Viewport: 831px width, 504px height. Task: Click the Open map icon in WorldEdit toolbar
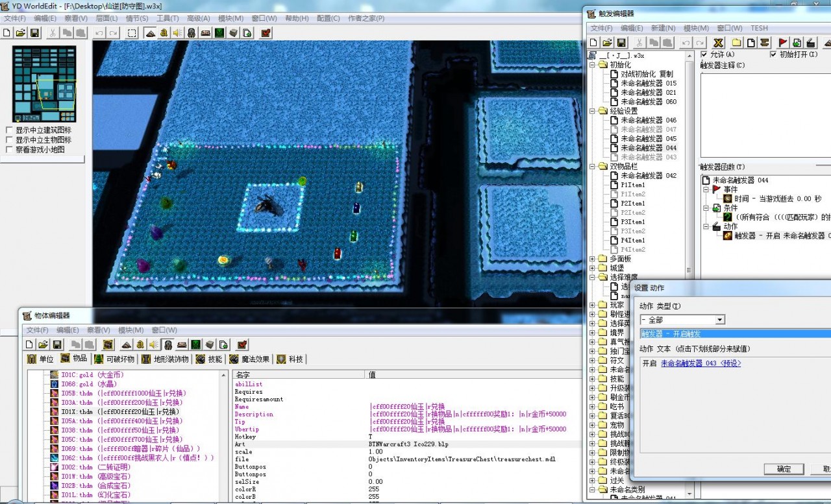coord(21,32)
